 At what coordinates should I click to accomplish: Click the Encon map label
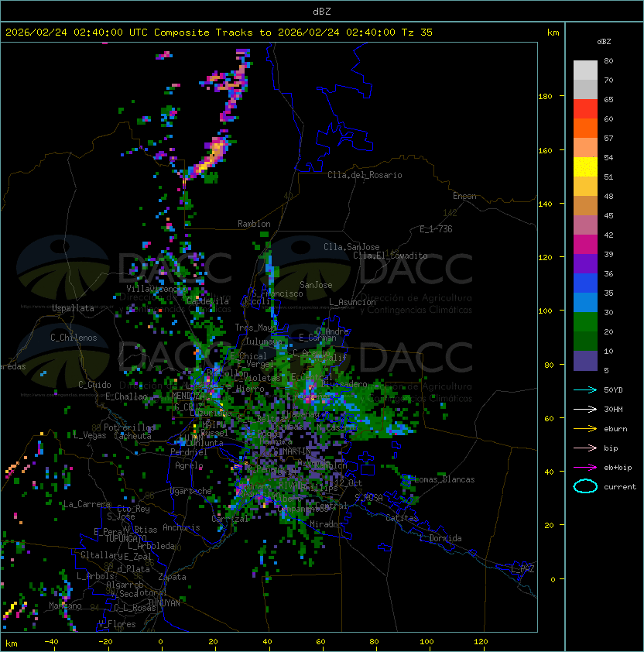click(464, 196)
